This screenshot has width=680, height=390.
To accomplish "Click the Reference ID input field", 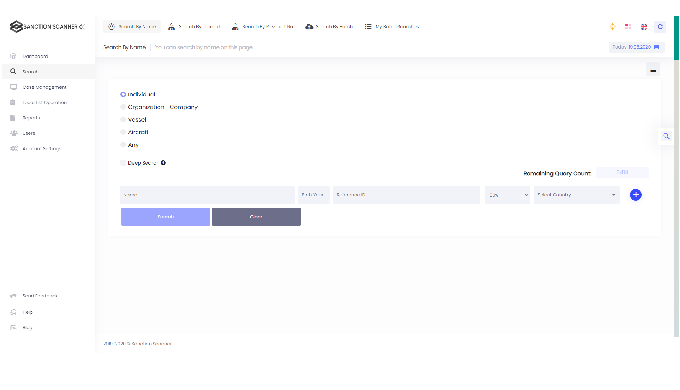I will 406,195.
